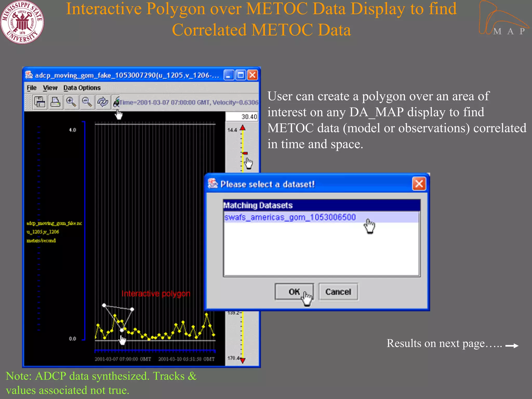Image resolution: width=532 pixels, height=399 pixels.
Task: Select the Zoom In magnifier tool
Action: pos(71,102)
